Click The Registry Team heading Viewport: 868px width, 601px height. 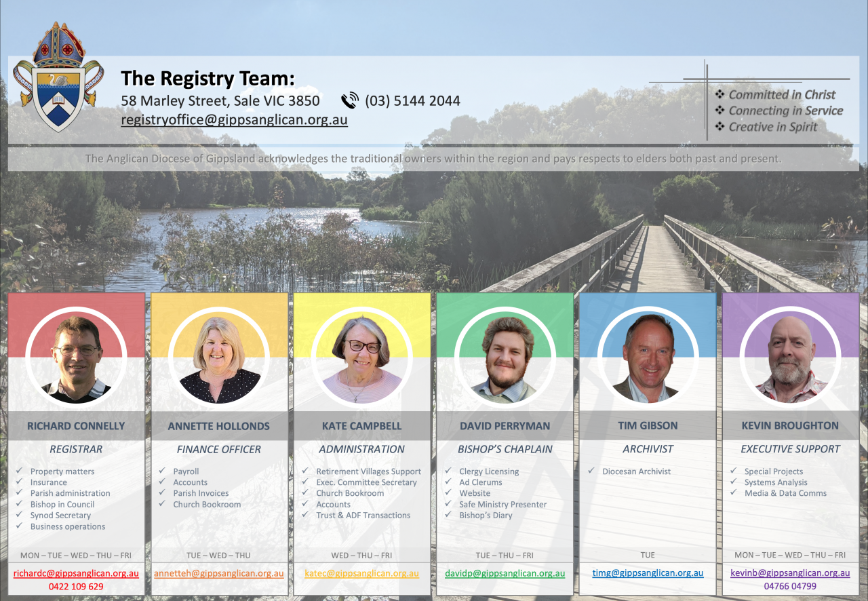pos(208,79)
